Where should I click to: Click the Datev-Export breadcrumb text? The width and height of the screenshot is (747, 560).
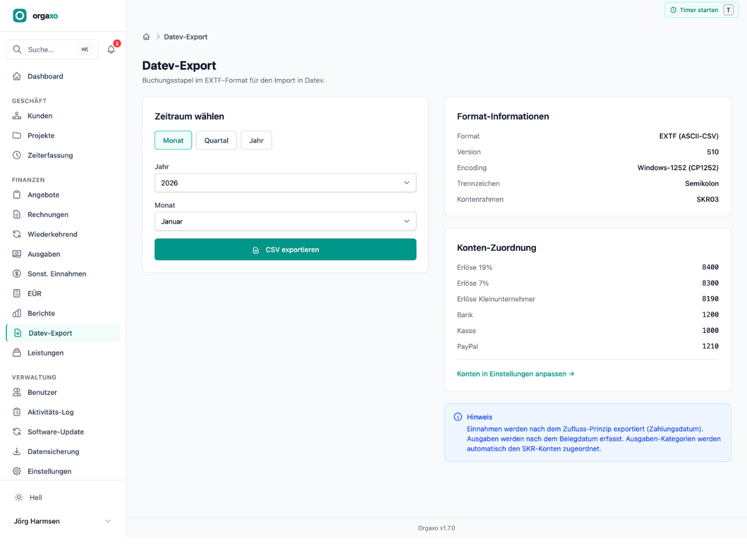[186, 37]
